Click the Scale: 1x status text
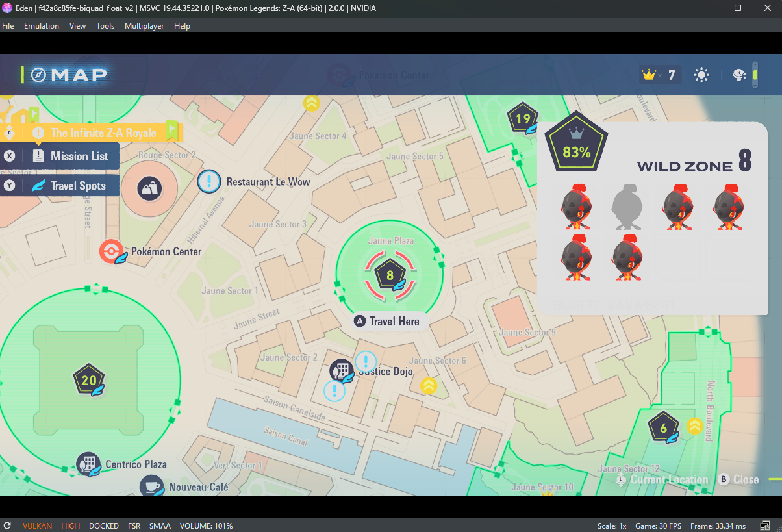782x532 pixels. [x=611, y=526]
